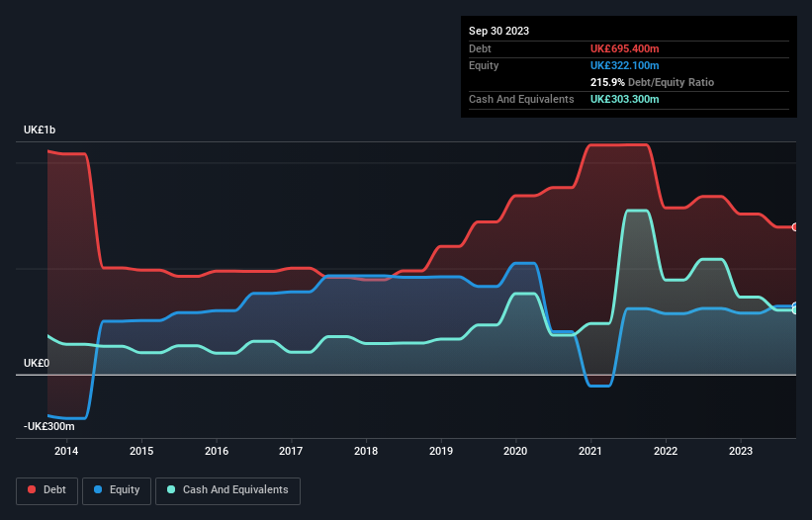Image resolution: width=812 pixels, height=520 pixels.
Task: Click the Cash And Equivalents tooltip label
Action: coord(521,99)
